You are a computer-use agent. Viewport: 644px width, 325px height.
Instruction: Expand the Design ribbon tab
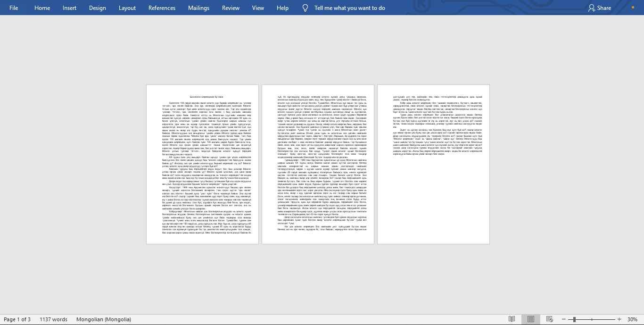(x=97, y=8)
